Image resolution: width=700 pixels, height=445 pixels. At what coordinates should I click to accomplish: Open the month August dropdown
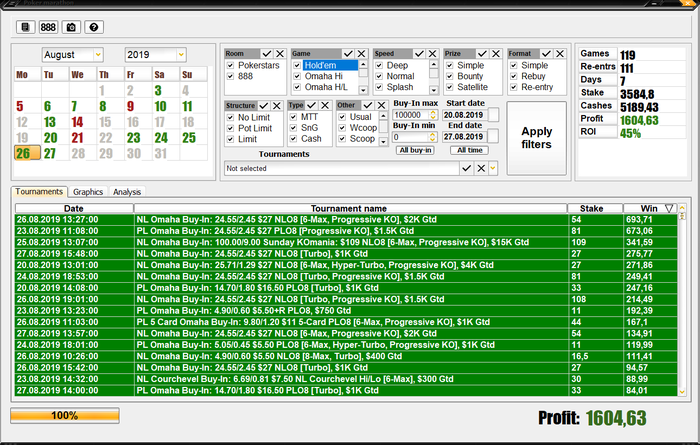point(98,55)
